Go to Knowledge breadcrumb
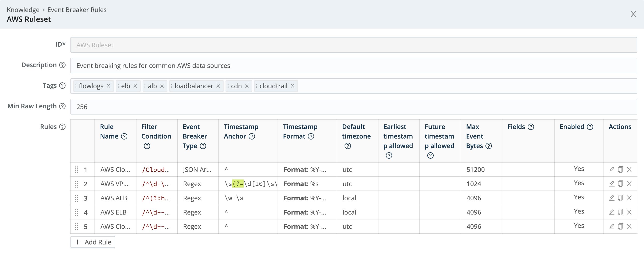The image size is (644, 255). 23,10
